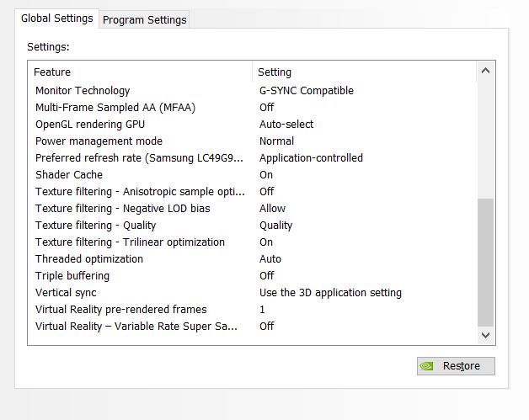Click the scroll down arrow
529x420 pixels.
tap(485, 335)
